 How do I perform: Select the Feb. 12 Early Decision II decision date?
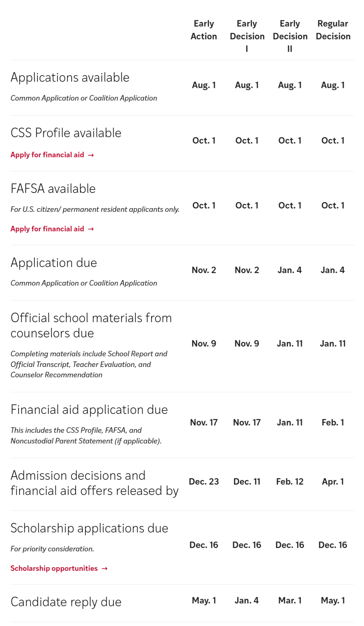[290, 482]
